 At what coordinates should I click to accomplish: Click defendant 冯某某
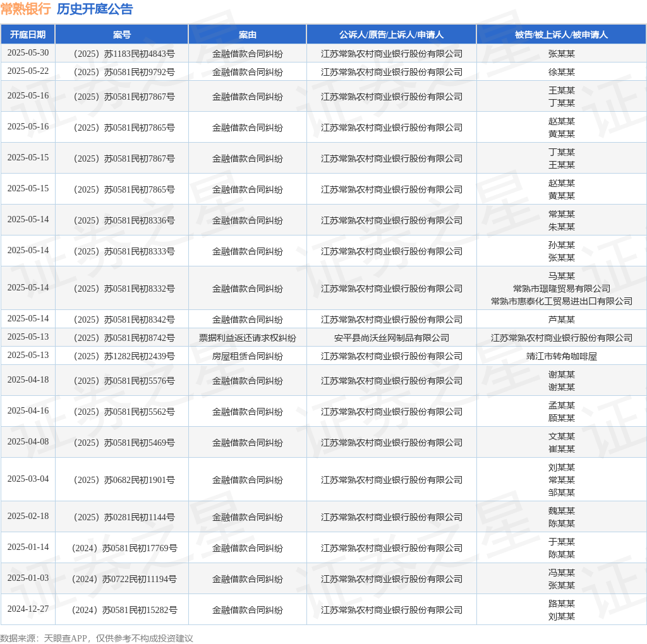561,573
